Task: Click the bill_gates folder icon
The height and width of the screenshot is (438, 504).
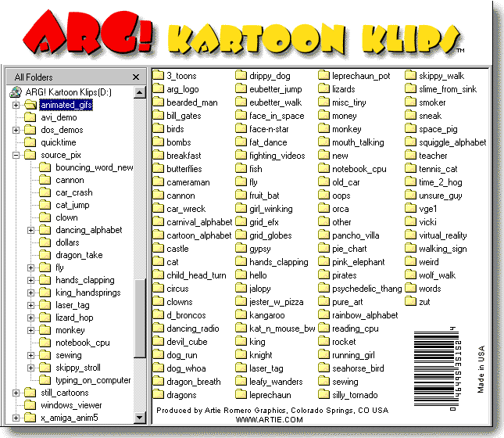Action: pos(158,116)
